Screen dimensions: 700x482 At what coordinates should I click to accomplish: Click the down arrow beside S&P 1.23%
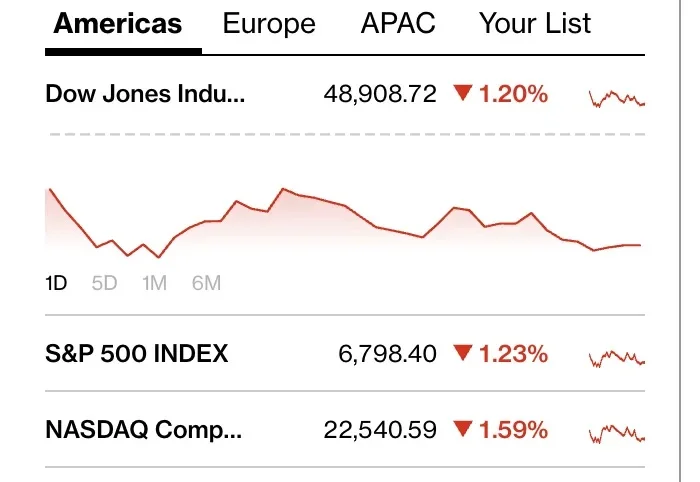click(462, 352)
